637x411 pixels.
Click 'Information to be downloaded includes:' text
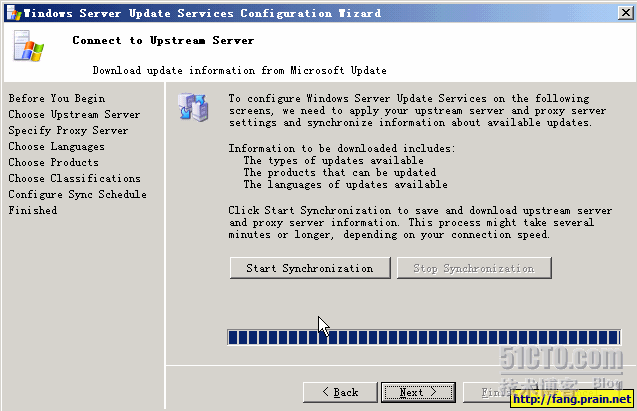(x=342, y=149)
